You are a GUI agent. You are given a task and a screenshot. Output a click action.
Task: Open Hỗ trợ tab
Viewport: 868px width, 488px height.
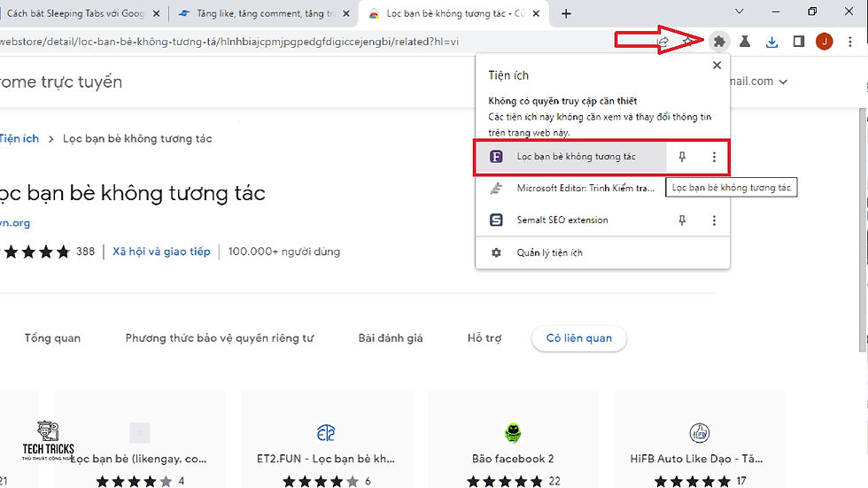click(484, 338)
